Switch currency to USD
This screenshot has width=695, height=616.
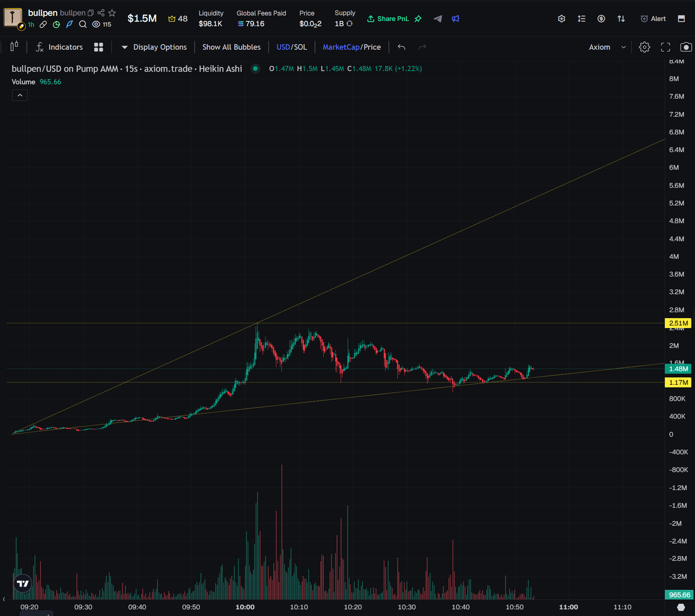coord(283,47)
